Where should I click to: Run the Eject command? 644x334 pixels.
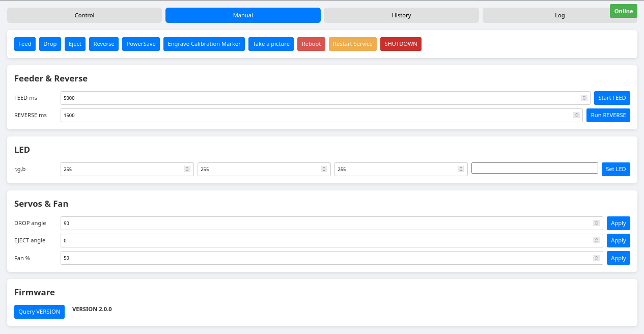pyautogui.click(x=74, y=44)
